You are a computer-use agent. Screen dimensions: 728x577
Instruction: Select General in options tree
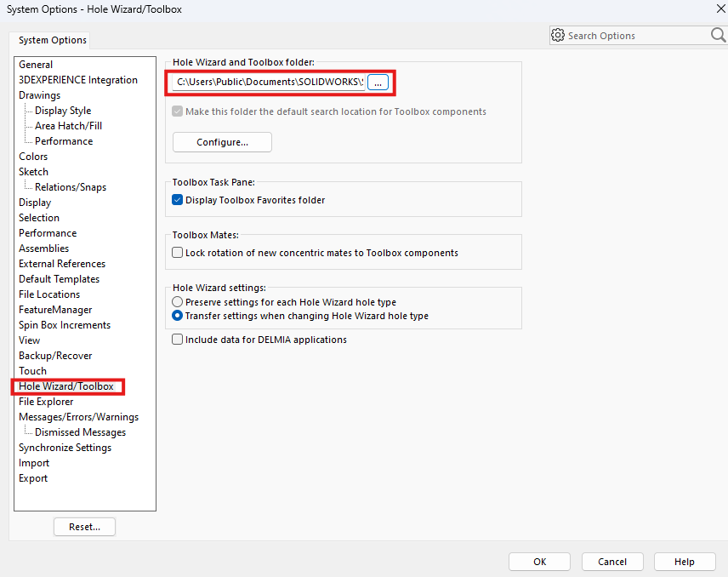36,65
